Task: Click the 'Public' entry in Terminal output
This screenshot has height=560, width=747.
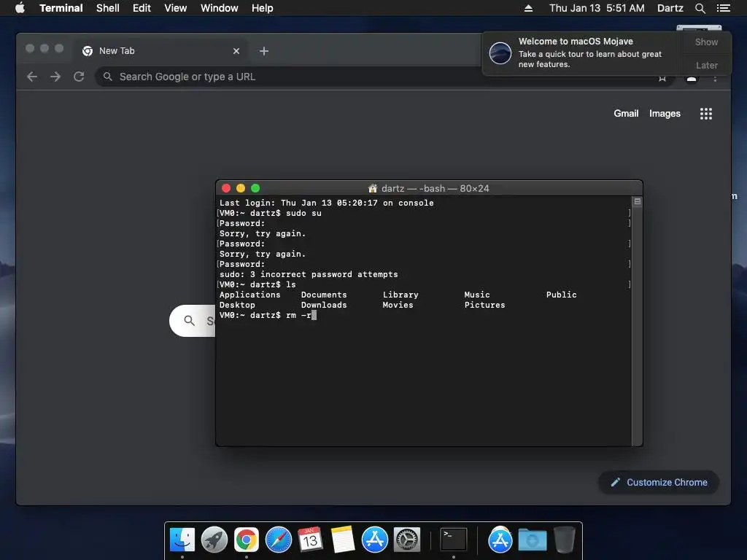Action: [x=561, y=295]
